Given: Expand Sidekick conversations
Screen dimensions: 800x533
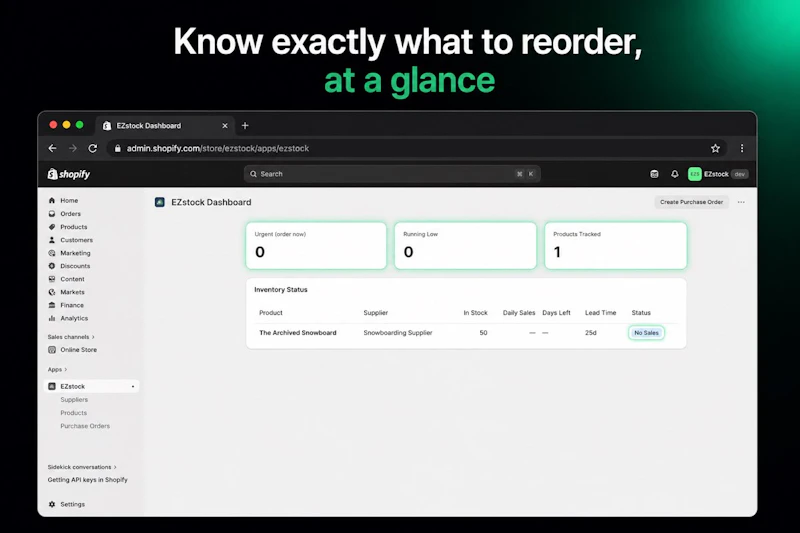Looking at the screenshot, I should [82, 467].
